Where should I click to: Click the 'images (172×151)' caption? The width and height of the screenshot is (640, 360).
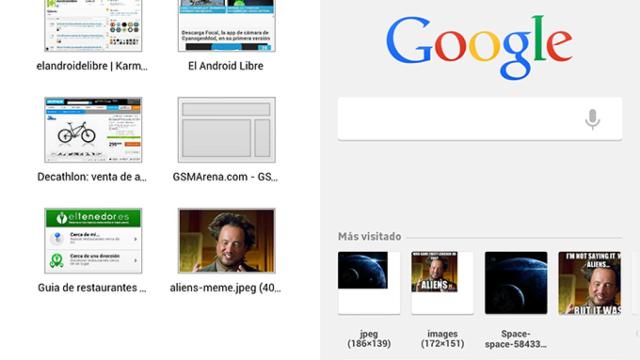pos(442,339)
